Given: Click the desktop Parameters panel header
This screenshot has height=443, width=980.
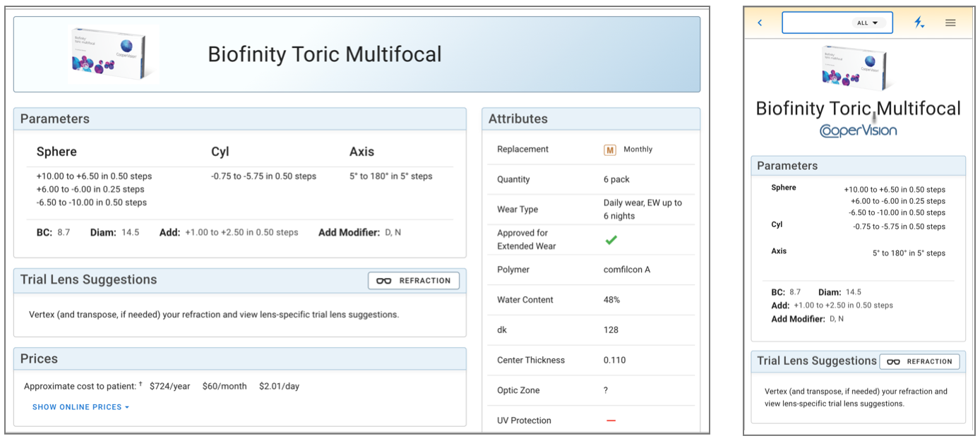Looking at the screenshot, I should (55, 119).
